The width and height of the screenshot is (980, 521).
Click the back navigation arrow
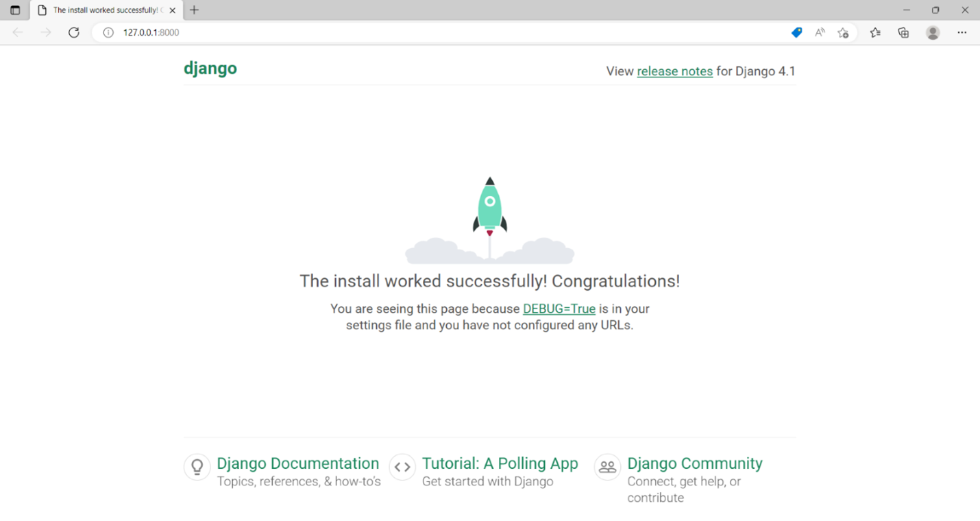pos(18,32)
